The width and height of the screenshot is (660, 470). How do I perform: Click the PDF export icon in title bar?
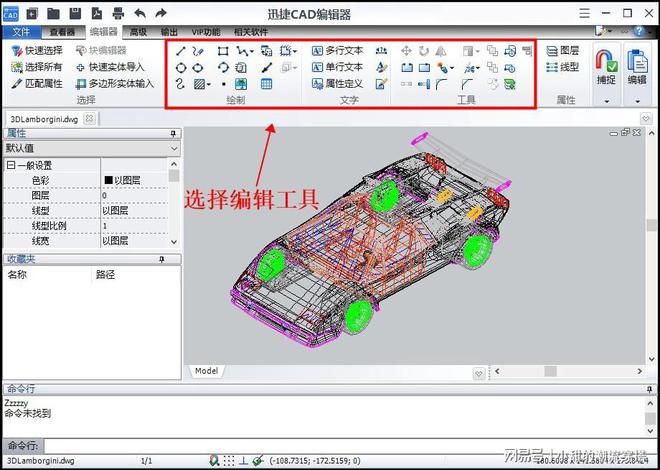(x=96, y=14)
